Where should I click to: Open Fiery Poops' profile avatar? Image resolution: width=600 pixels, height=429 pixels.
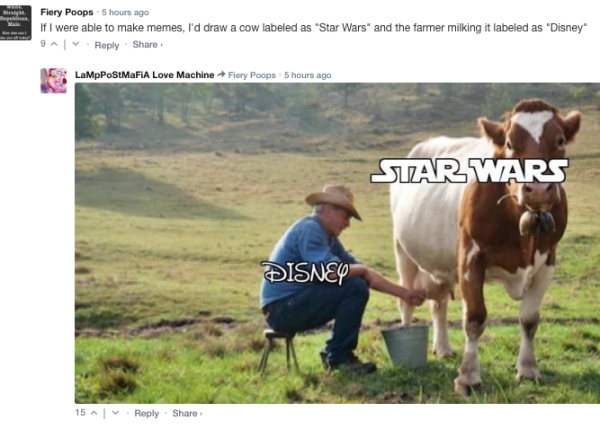click(16, 22)
